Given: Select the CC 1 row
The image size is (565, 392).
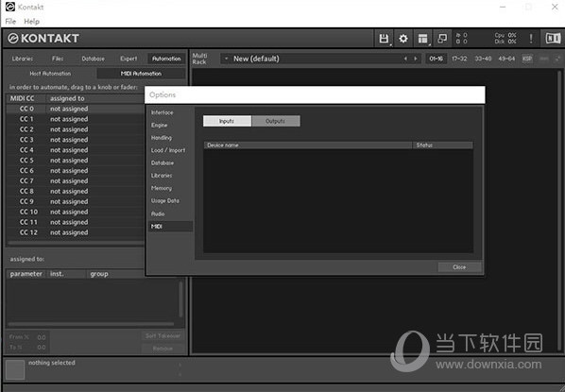Looking at the screenshot, I should click(x=76, y=119).
